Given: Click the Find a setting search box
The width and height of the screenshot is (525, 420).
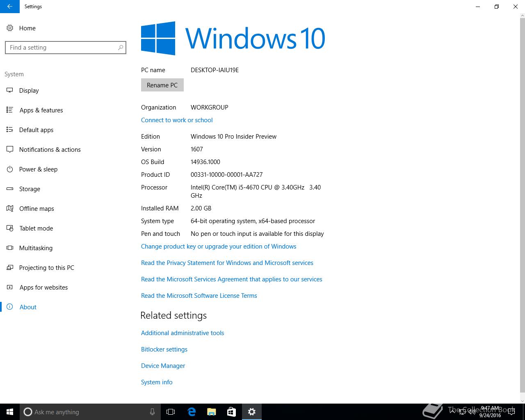Looking at the screenshot, I should point(66,48).
